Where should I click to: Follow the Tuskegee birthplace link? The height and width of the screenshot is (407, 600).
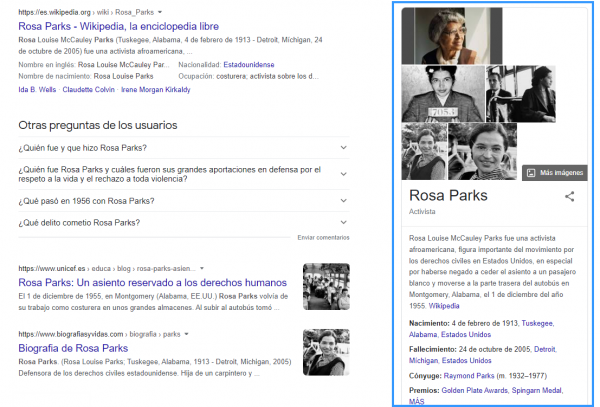(x=537, y=323)
